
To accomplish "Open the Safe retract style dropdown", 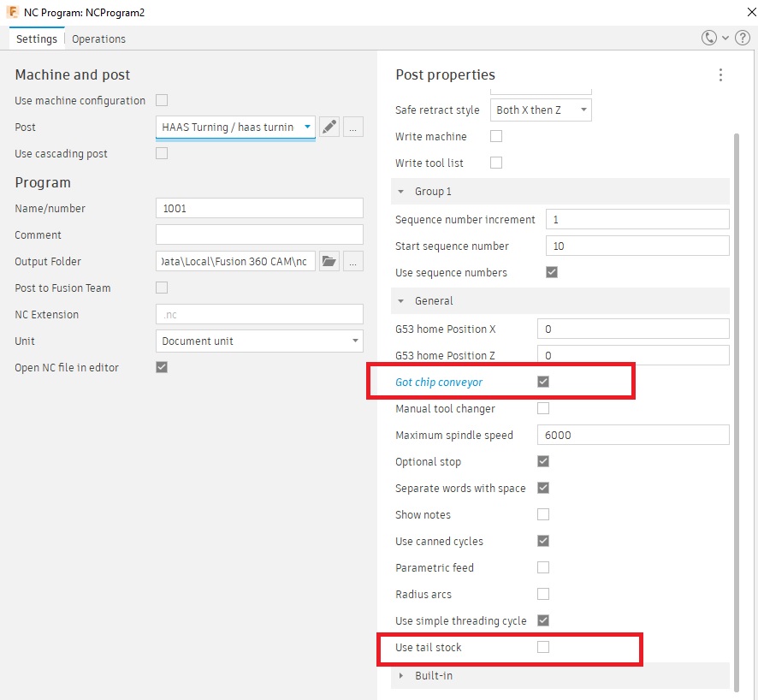I will pyautogui.click(x=541, y=110).
